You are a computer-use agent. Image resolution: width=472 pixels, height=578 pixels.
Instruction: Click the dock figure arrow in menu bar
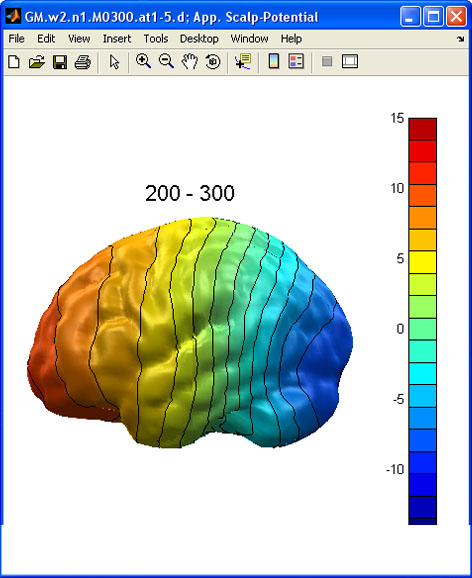pos(460,39)
